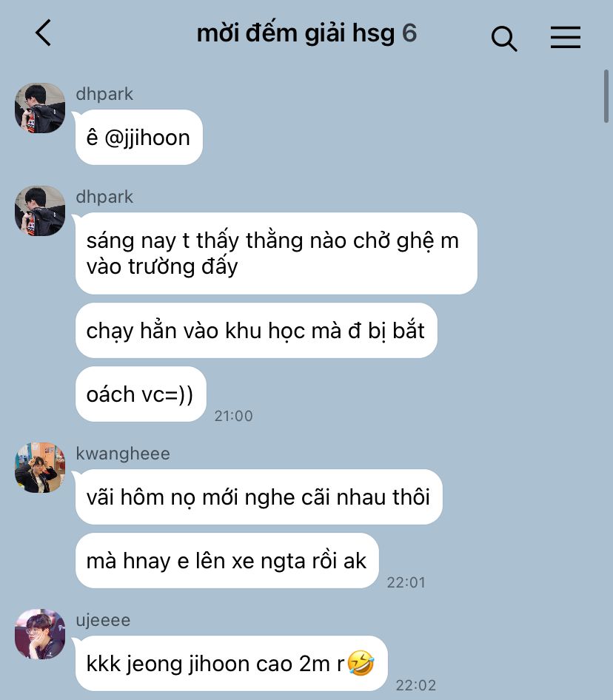
Task: Tap the ujeeee sender name
Action: [x=103, y=621]
